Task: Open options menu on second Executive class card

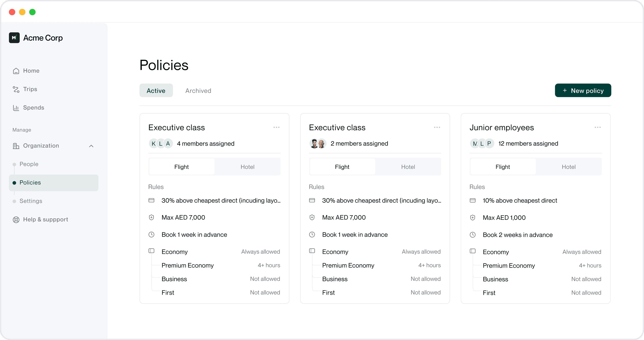Action: [x=437, y=127]
